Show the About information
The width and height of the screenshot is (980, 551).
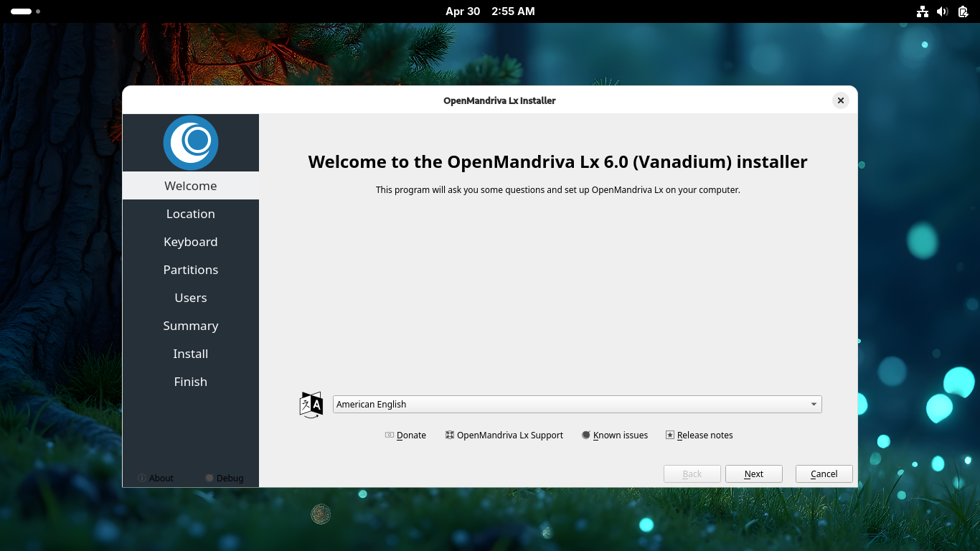coord(156,478)
